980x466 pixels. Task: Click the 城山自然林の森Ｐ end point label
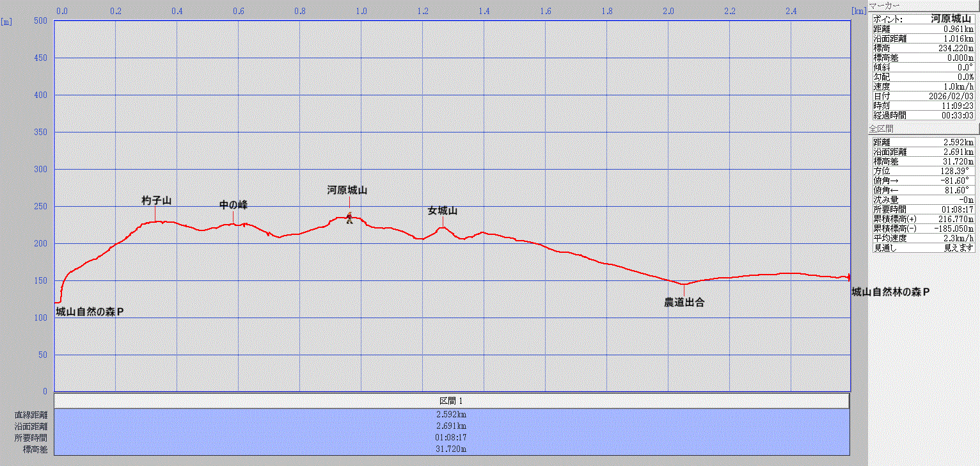pyautogui.click(x=890, y=292)
